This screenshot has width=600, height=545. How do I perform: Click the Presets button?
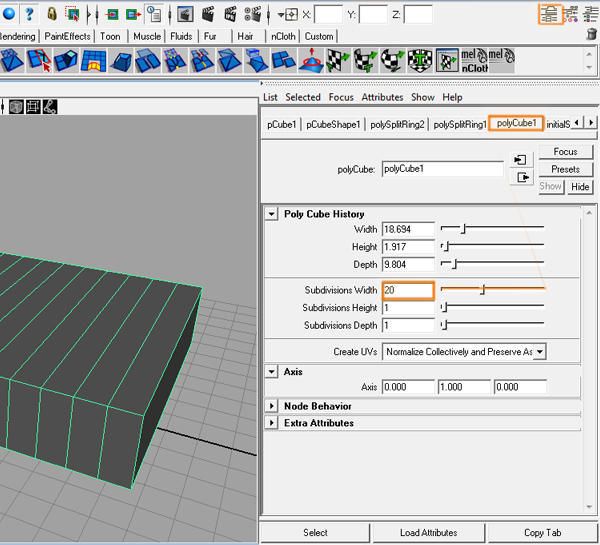(565, 169)
